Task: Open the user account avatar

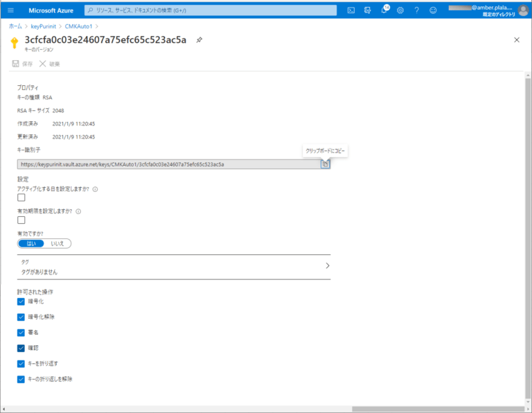Action: 523,10
